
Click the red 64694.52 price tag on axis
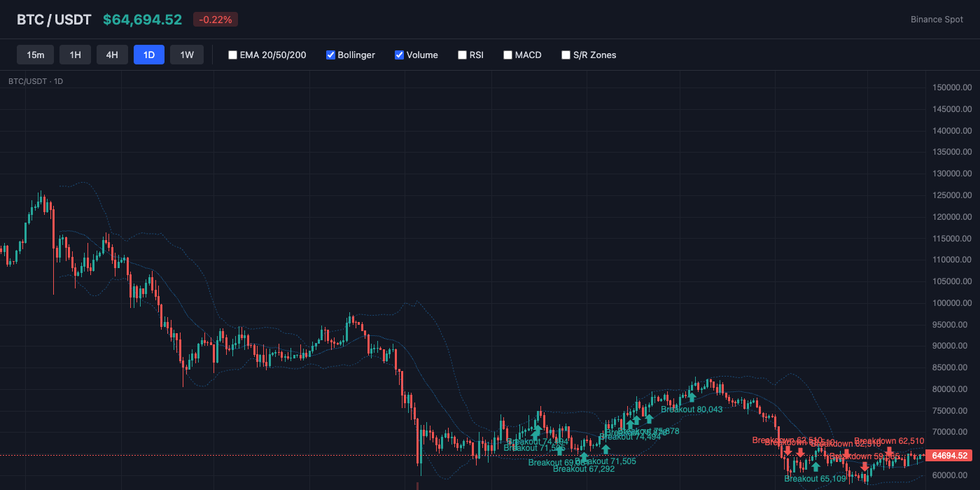pos(948,456)
